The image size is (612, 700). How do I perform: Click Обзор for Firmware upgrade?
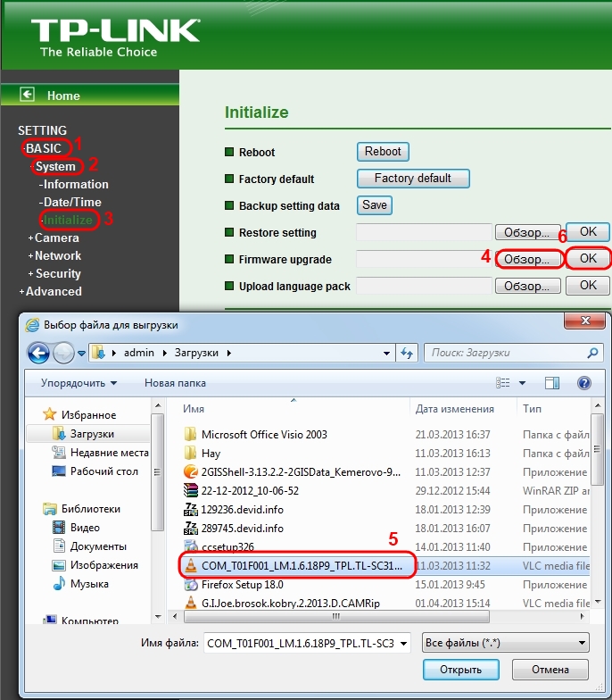527,259
